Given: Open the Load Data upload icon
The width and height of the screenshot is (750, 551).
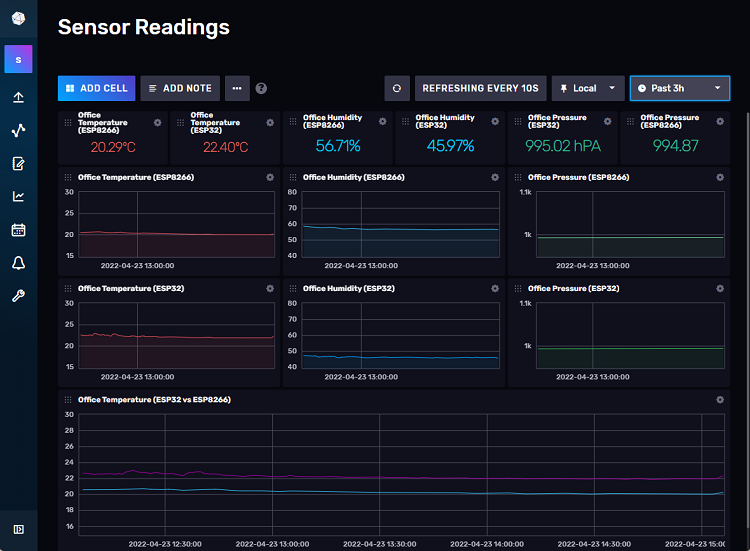Looking at the screenshot, I should tap(18, 98).
